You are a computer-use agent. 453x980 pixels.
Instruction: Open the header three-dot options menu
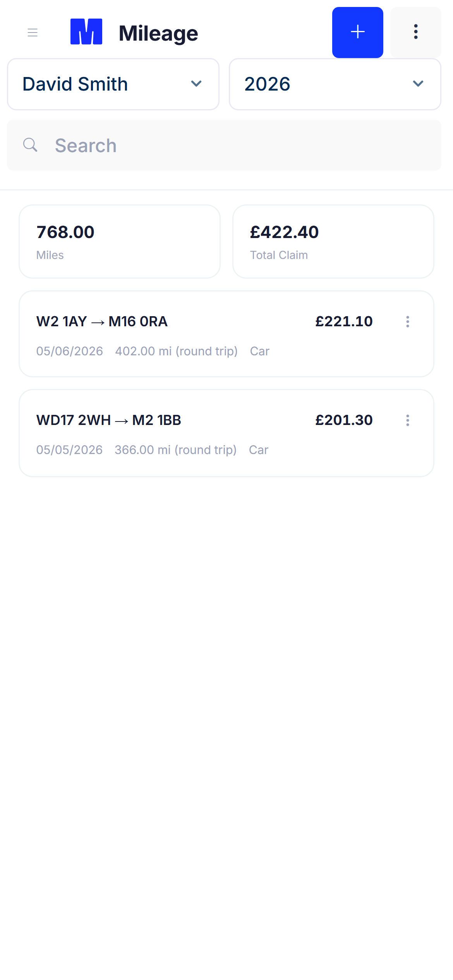click(415, 33)
